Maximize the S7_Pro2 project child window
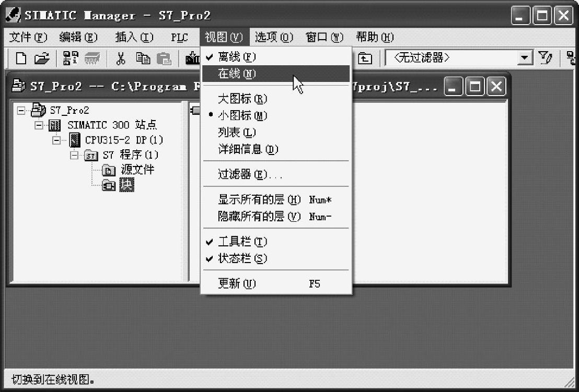Screen dimensions: 579x392 coord(475,86)
